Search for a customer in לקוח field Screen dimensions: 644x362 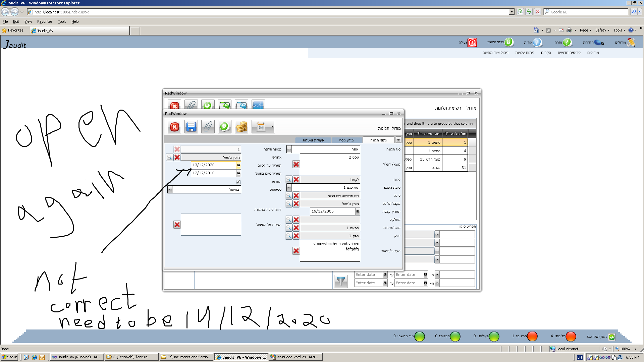[288, 179]
